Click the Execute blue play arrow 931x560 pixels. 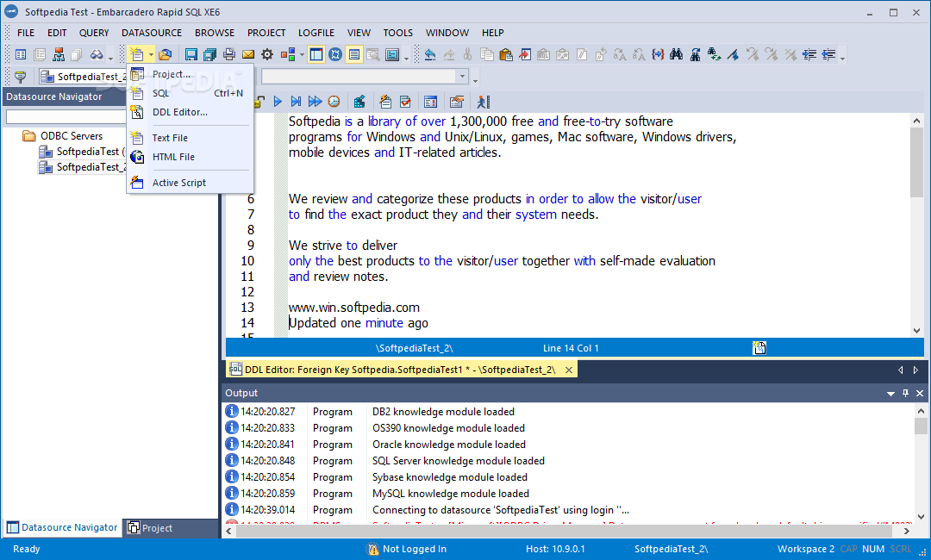pyautogui.click(x=278, y=102)
